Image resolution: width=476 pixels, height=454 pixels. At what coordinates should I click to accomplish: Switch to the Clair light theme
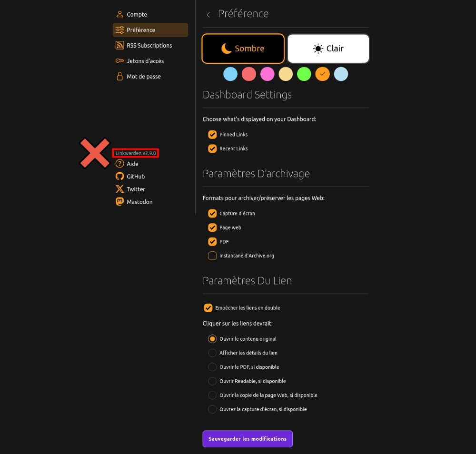328,49
